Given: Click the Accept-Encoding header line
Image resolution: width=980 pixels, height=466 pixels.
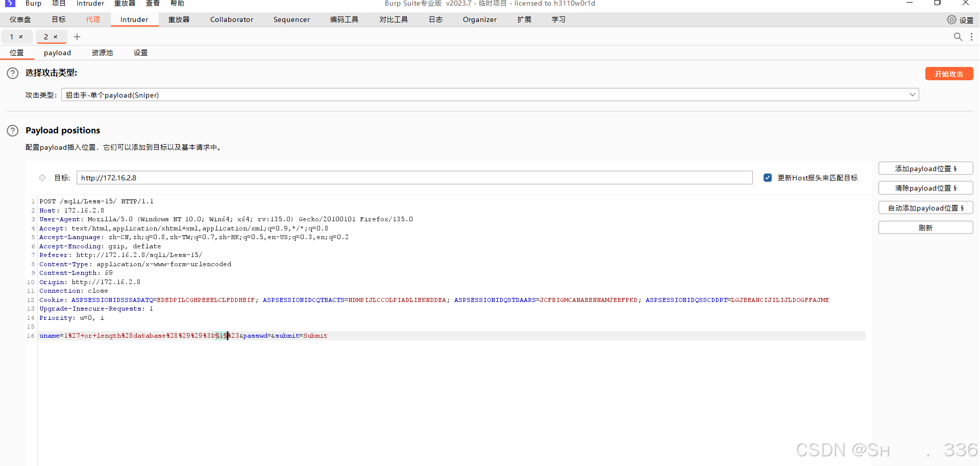Looking at the screenshot, I should pos(100,246).
